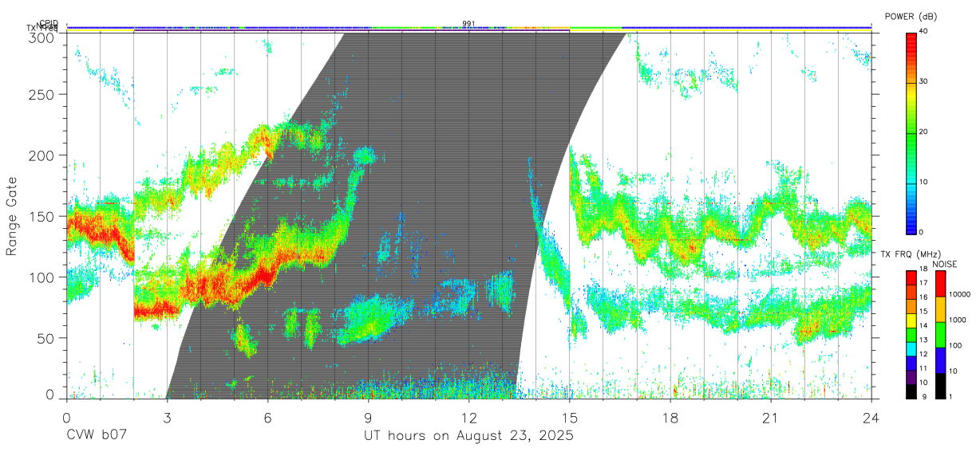This screenshot has height=452, width=980.
Task: Click the 'NOISE' legend title
Action: click(x=945, y=264)
